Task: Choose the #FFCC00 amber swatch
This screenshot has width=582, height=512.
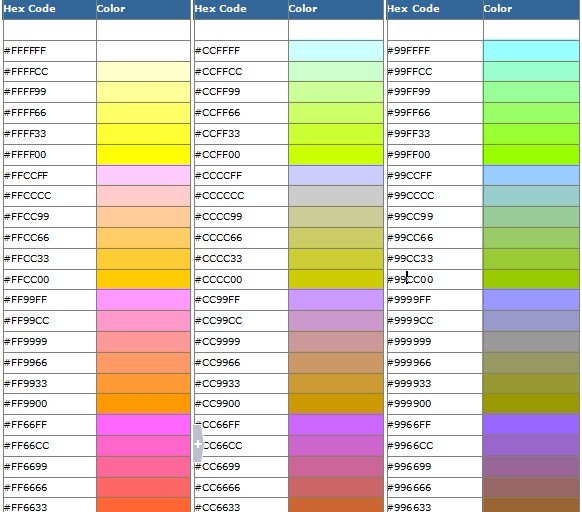Action: [x=143, y=280]
